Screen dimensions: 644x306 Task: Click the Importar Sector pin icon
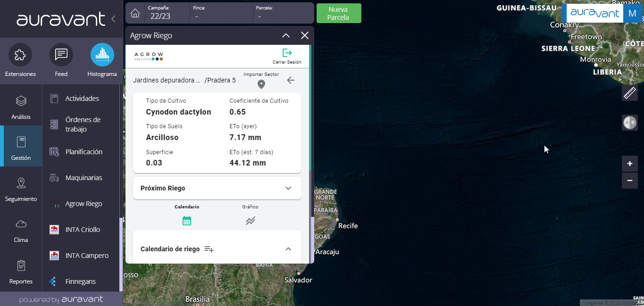click(261, 84)
